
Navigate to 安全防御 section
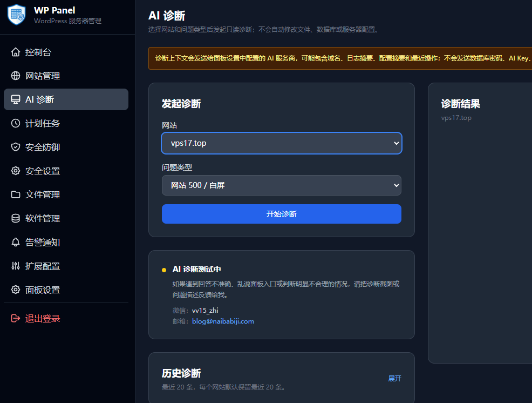(66, 147)
